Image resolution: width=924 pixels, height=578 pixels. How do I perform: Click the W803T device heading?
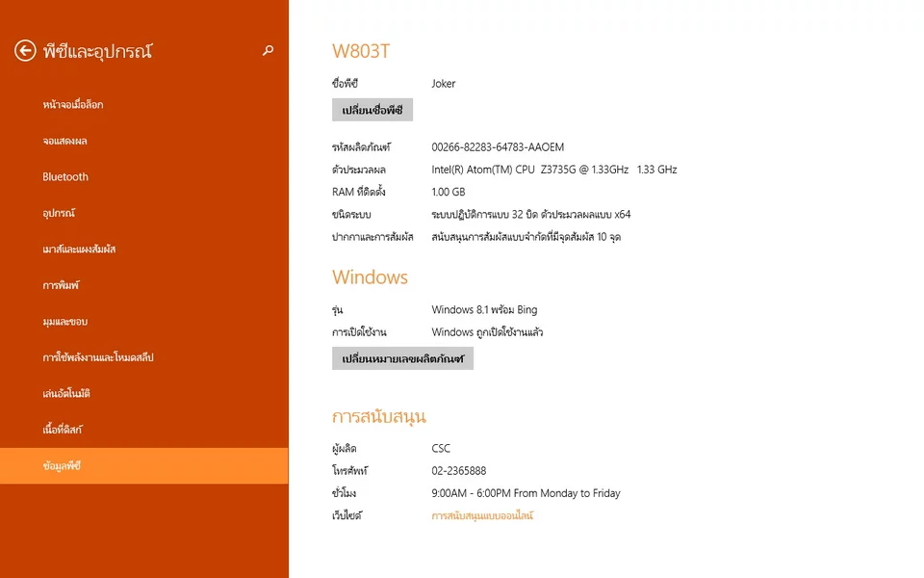(x=361, y=51)
